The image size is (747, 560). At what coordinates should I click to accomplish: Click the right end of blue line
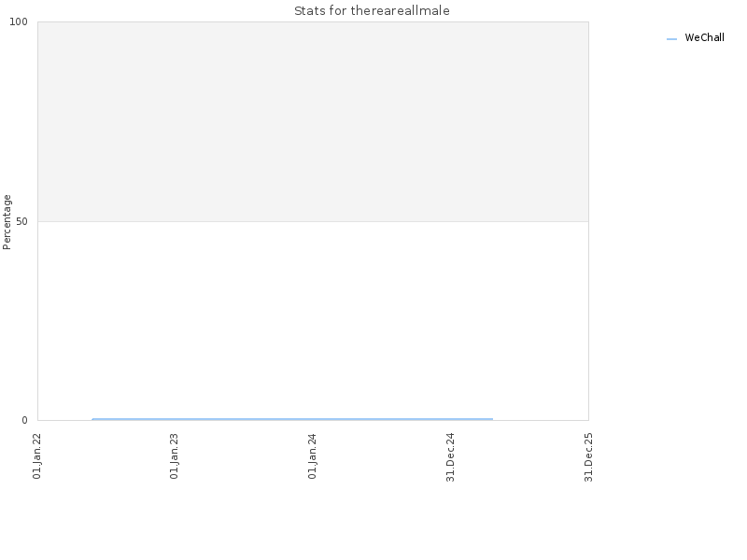click(492, 419)
